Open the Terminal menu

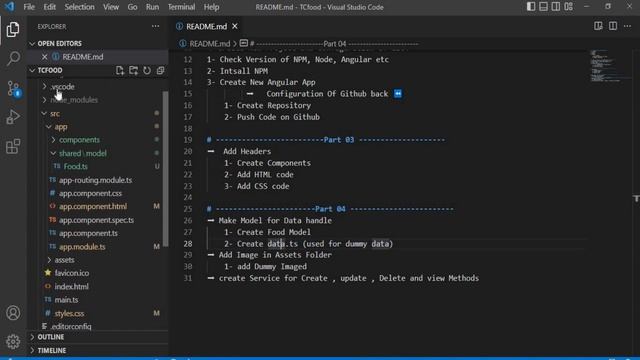pos(181,7)
